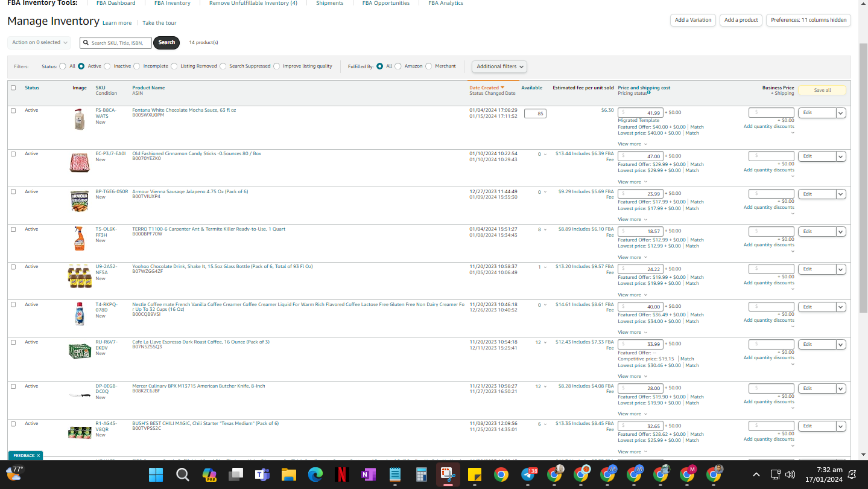Open the FBA Analytics tab
The height and width of the screenshot is (489, 868).
tap(446, 3)
